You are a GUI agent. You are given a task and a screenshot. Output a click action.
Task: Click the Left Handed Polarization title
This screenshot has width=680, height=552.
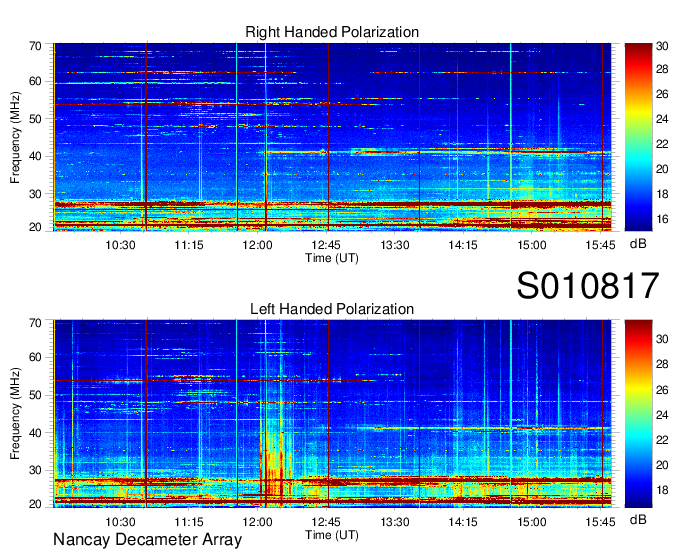coord(332,309)
